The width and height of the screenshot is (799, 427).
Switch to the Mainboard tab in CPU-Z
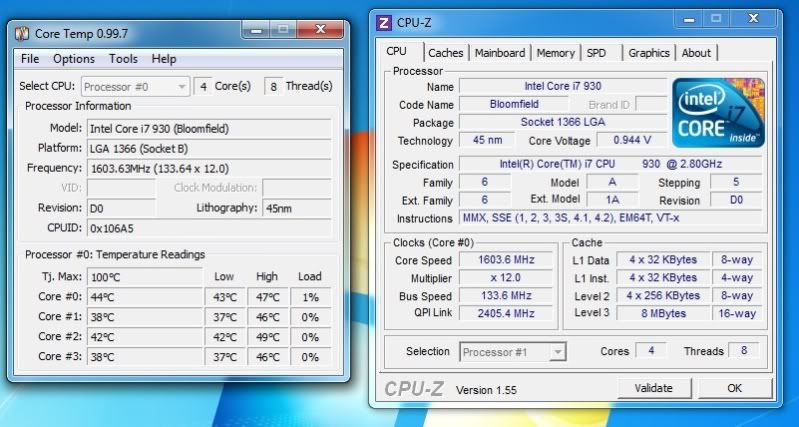click(500, 53)
